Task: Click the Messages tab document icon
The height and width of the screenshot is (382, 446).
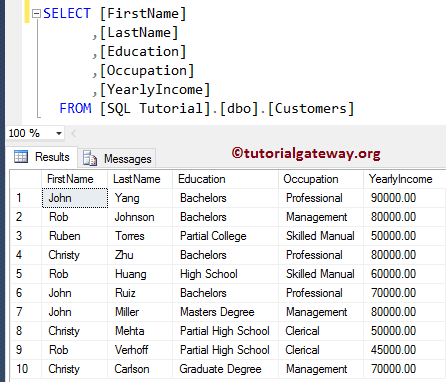Action: 90,158
